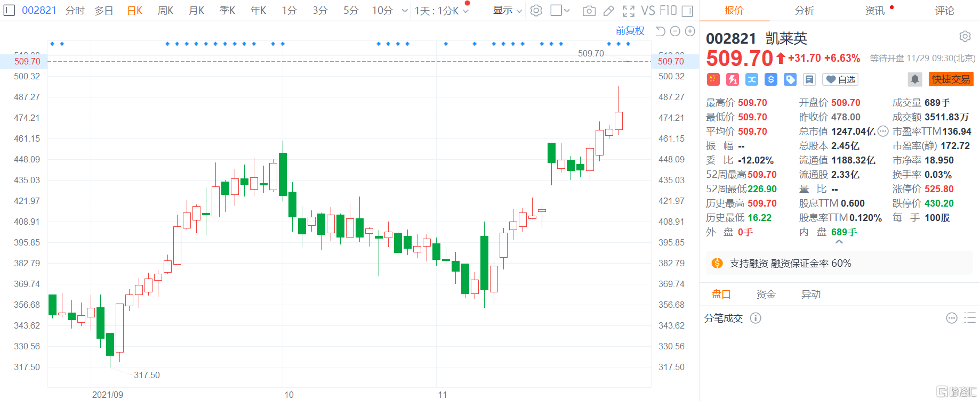Click the pink lightning Level-1 icon
980x401 pixels.
733,79
